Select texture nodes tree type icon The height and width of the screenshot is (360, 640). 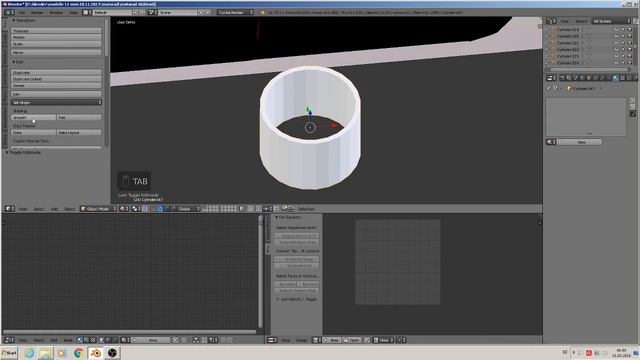[93, 340]
